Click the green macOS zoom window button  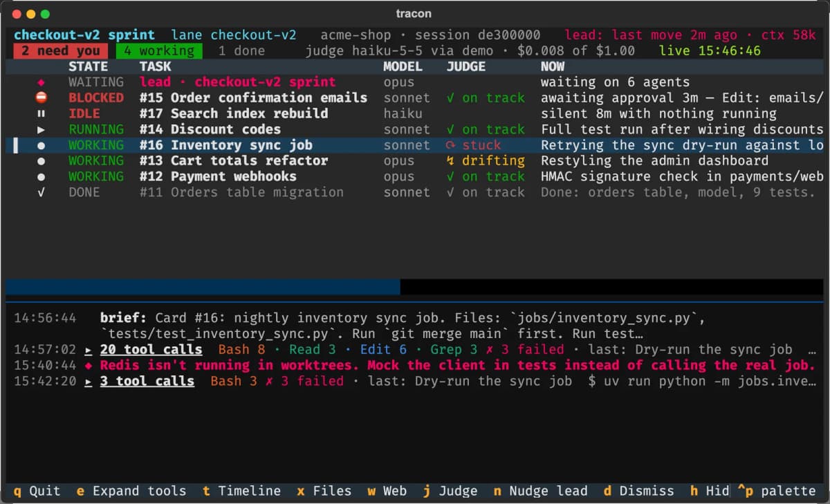pyautogui.click(x=45, y=14)
